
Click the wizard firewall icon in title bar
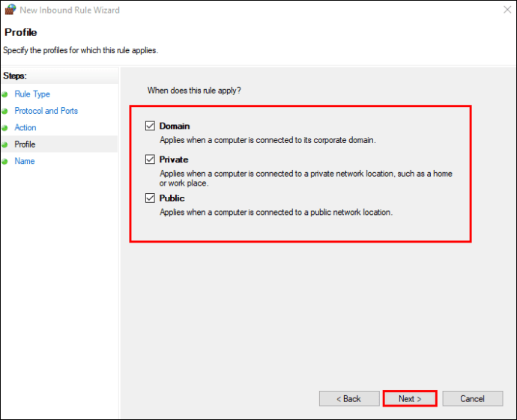[x=10, y=10]
